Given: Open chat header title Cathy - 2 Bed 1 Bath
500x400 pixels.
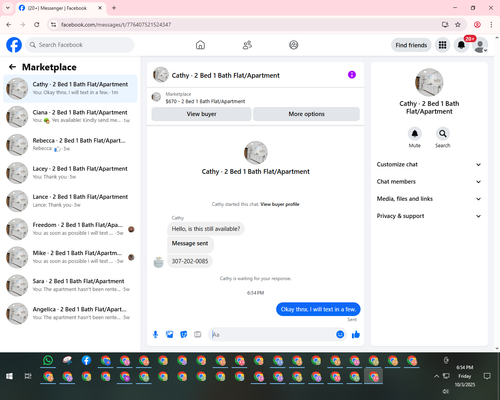Looking at the screenshot, I should 226,75.
